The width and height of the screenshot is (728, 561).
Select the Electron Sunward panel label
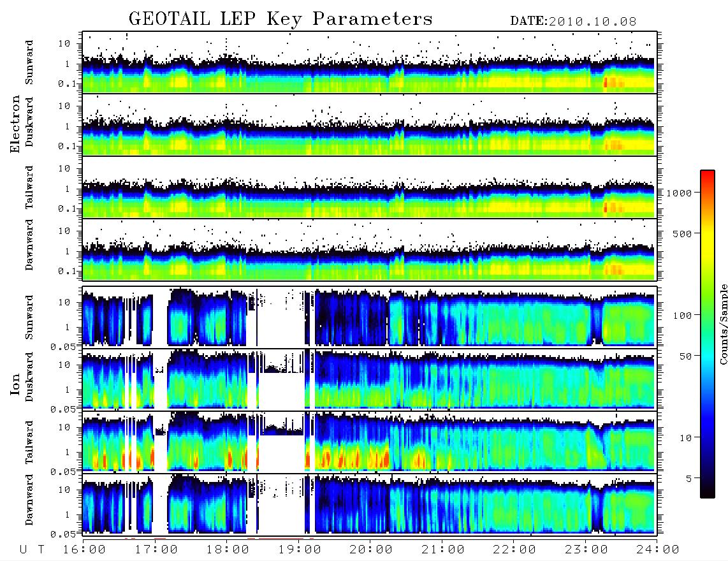29,62
